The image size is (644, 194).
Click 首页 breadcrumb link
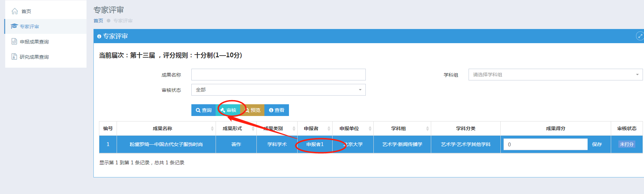click(98, 21)
